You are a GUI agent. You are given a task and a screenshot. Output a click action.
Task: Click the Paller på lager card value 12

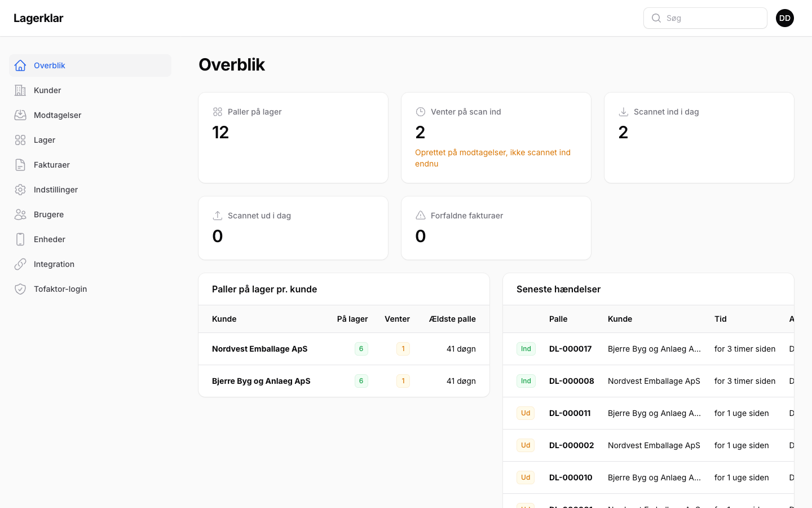[220, 132]
